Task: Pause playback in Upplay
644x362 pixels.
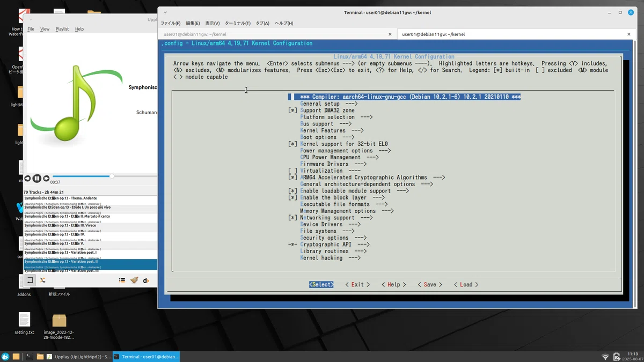Action: pyautogui.click(x=36, y=178)
